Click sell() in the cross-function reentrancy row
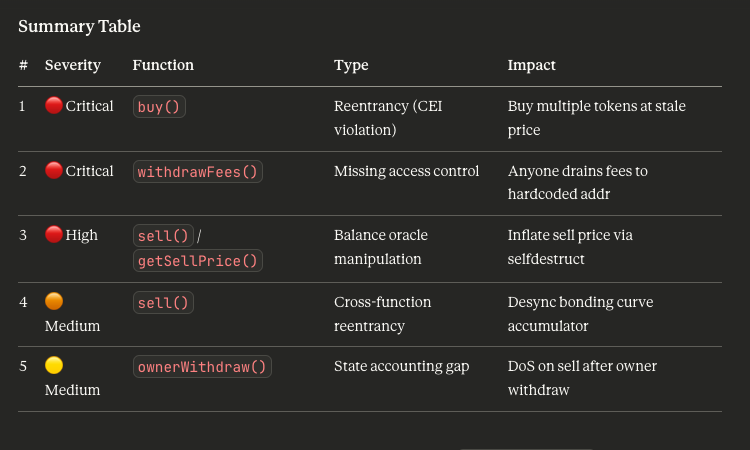This screenshot has width=750, height=450. 163,302
